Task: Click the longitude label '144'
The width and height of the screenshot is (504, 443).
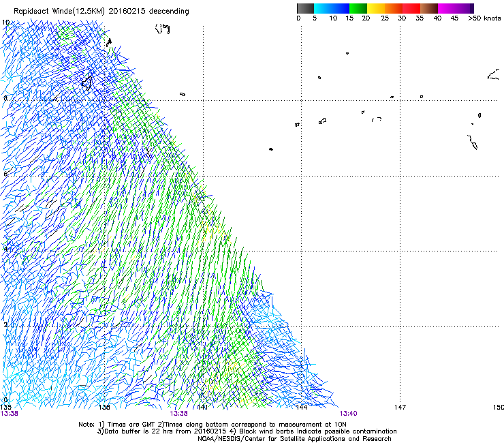Action: click(x=301, y=408)
